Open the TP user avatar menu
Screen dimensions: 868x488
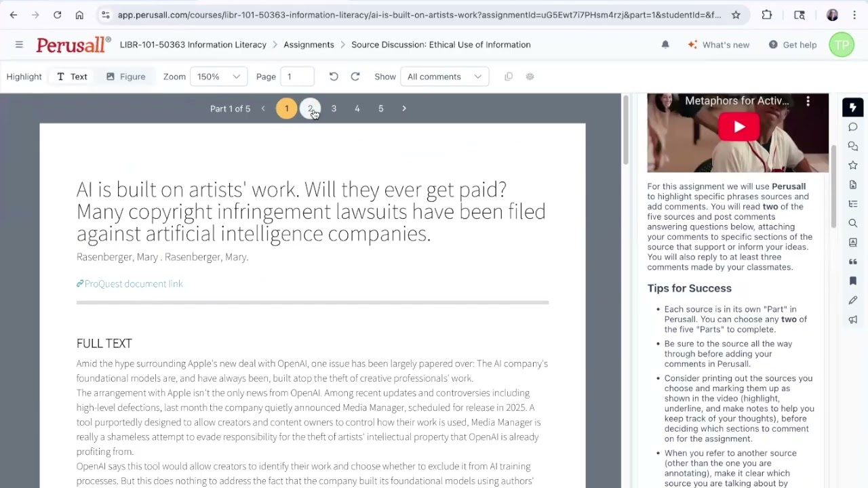[x=842, y=45]
